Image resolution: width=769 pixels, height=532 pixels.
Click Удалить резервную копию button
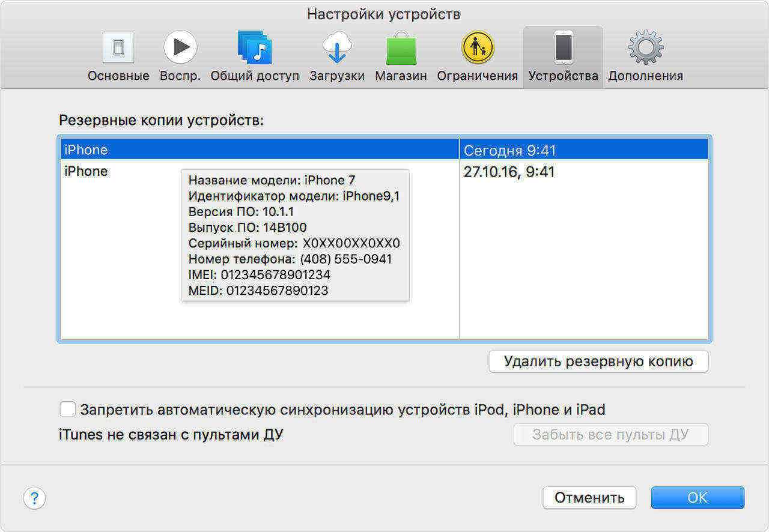(x=598, y=361)
